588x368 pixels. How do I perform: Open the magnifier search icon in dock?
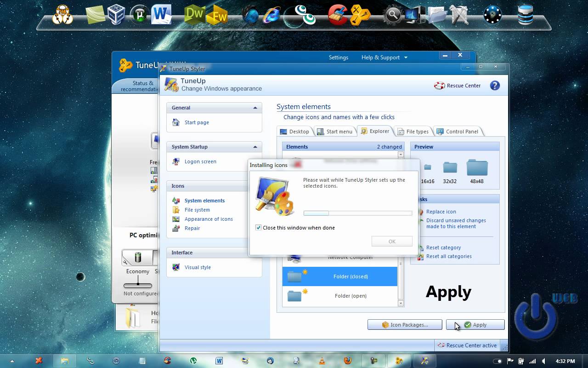(x=393, y=15)
